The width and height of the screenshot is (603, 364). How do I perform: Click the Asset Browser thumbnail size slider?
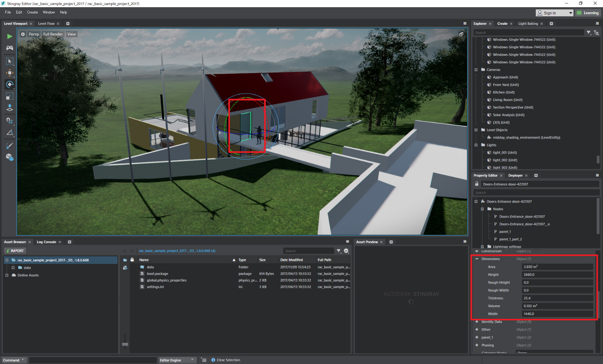125,344
